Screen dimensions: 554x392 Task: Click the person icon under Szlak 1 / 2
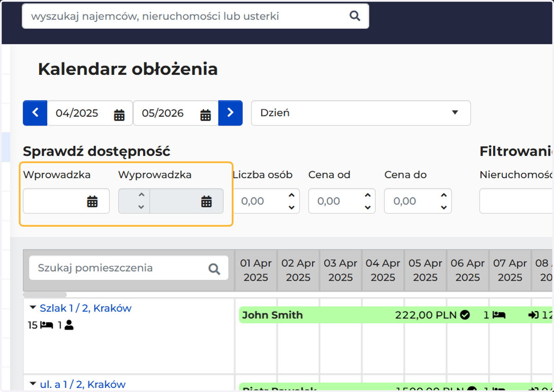coord(69,325)
